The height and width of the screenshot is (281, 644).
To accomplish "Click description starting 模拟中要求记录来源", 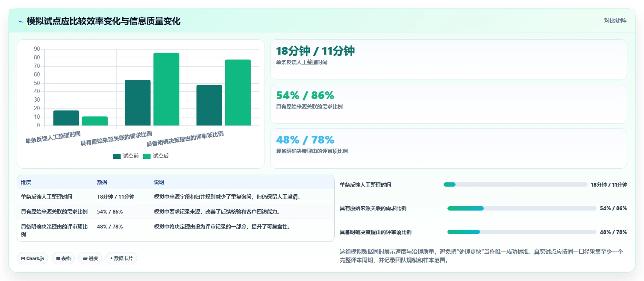I will pos(217,212).
